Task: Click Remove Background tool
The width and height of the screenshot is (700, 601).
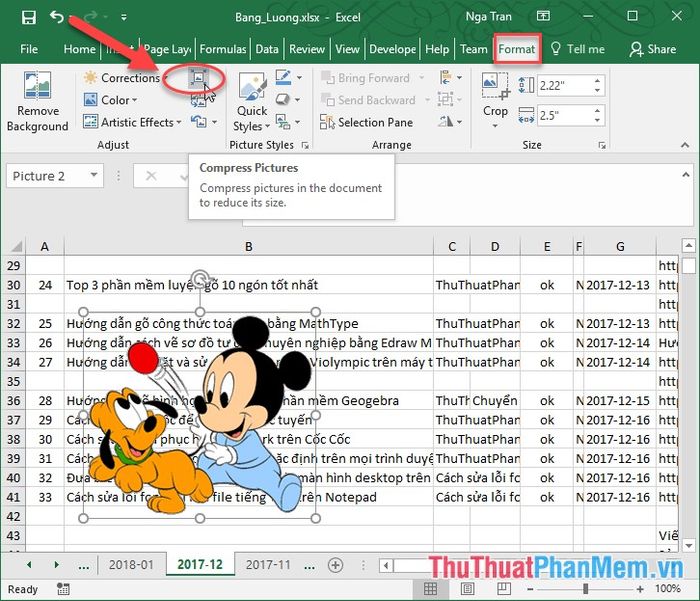Action: click(x=37, y=102)
